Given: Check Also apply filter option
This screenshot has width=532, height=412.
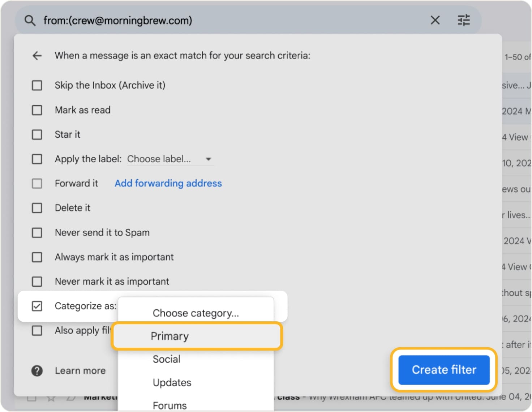Looking at the screenshot, I should (x=37, y=330).
